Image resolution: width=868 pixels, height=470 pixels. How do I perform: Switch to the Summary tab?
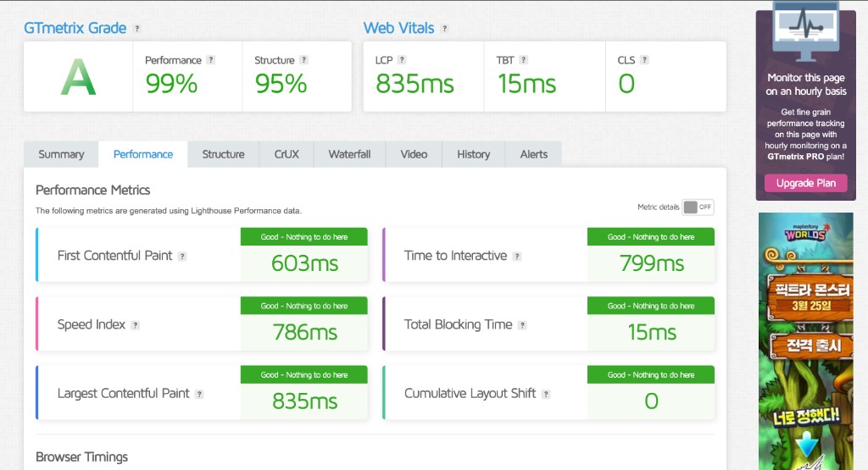tap(61, 154)
